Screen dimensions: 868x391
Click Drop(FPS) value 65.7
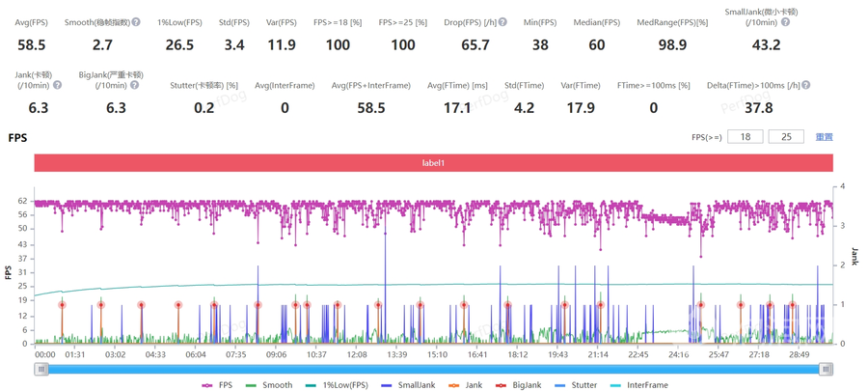pos(475,44)
